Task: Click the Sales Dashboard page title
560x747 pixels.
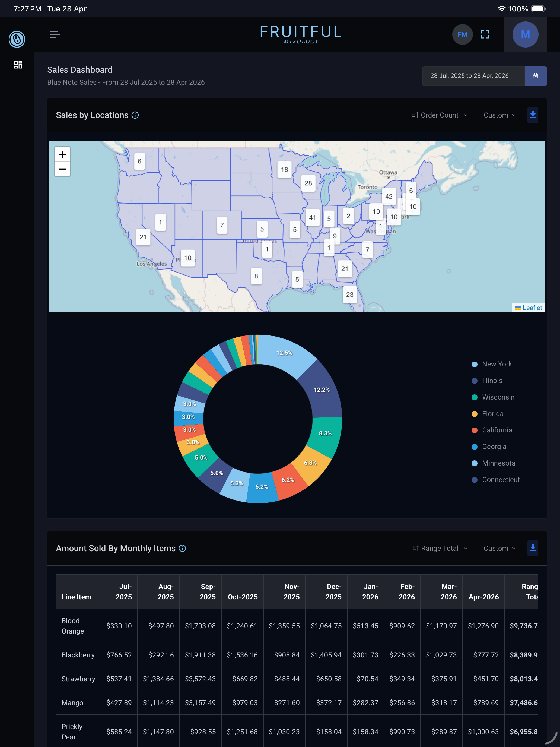Action: [80, 70]
